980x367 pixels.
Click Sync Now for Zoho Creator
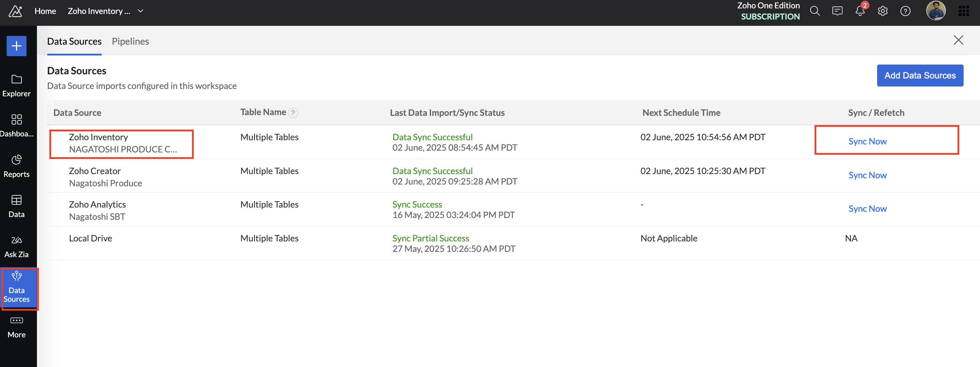pos(867,175)
